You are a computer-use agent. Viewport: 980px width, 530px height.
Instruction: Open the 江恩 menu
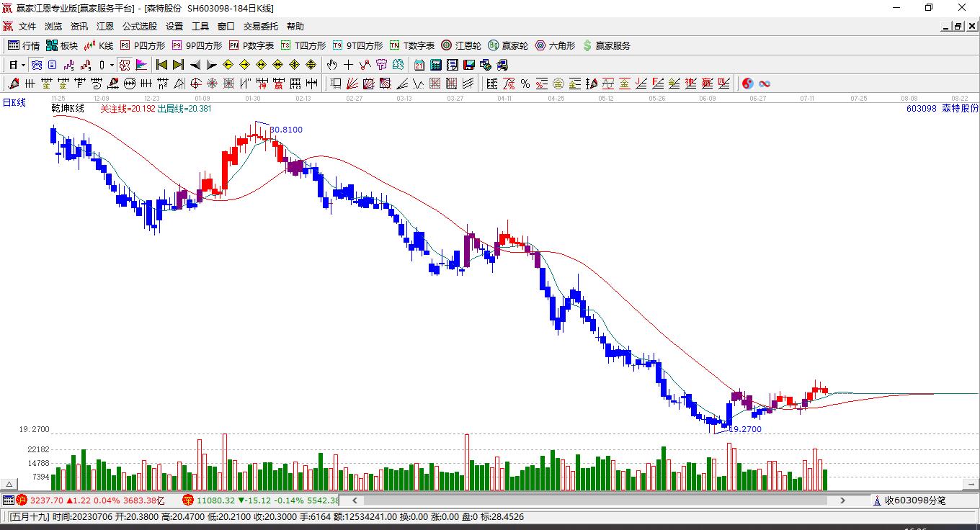(x=105, y=27)
